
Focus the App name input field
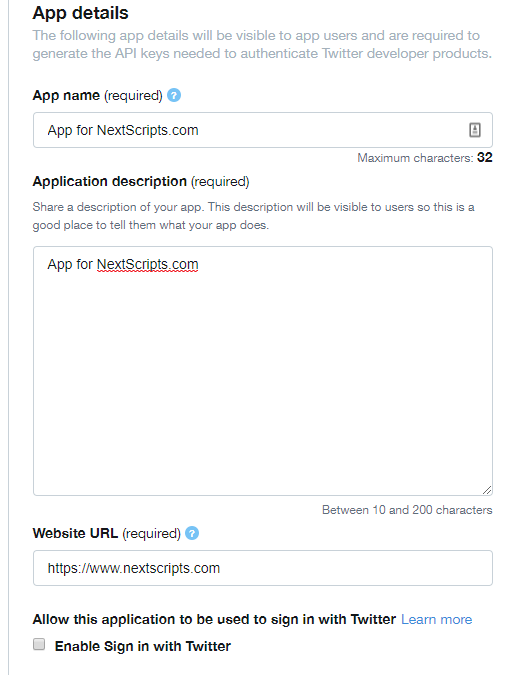263,130
